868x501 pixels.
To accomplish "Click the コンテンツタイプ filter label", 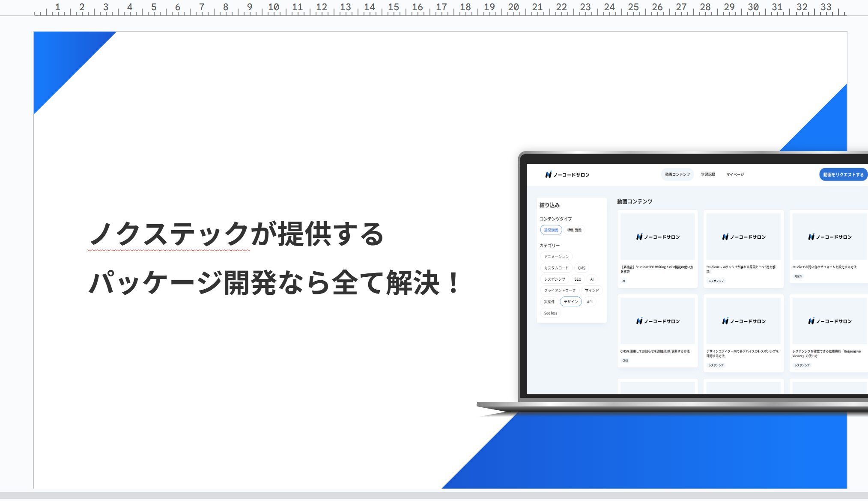I will (555, 219).
